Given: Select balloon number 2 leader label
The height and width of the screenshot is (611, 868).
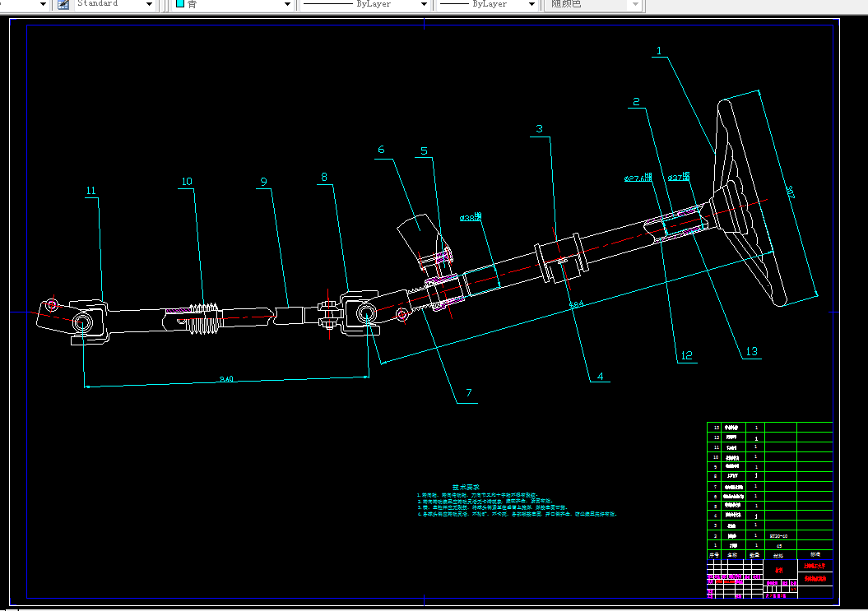Looking at the screenshot, I should tap(636, 102).
